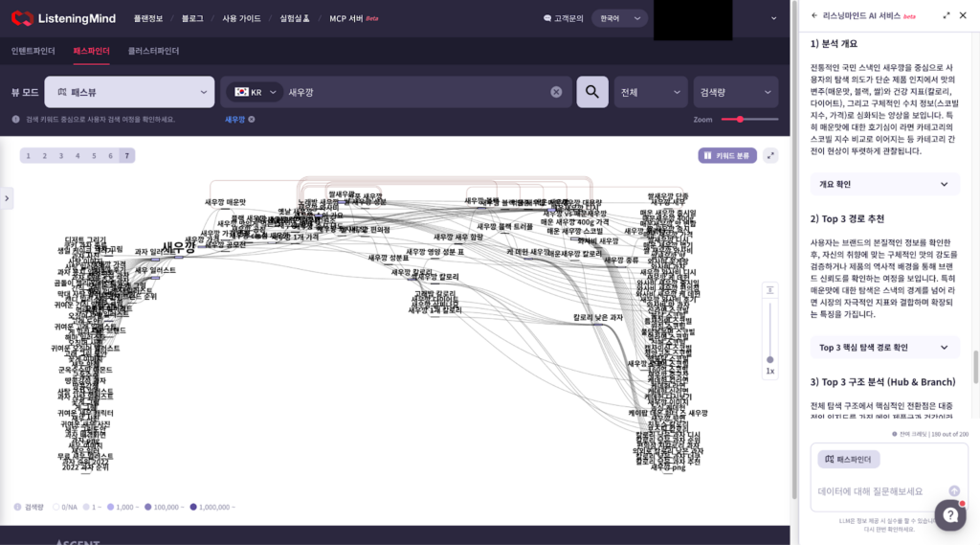Switch to the 클러스터파인더 tab
This screenshot has height=545, width=980.
pos(153,51)
